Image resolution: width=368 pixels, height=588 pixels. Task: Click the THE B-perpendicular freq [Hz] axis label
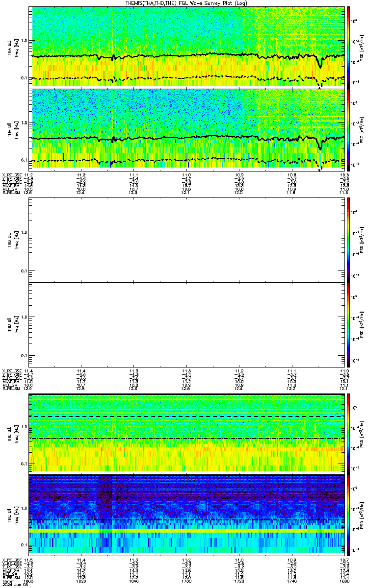point(16,434)
